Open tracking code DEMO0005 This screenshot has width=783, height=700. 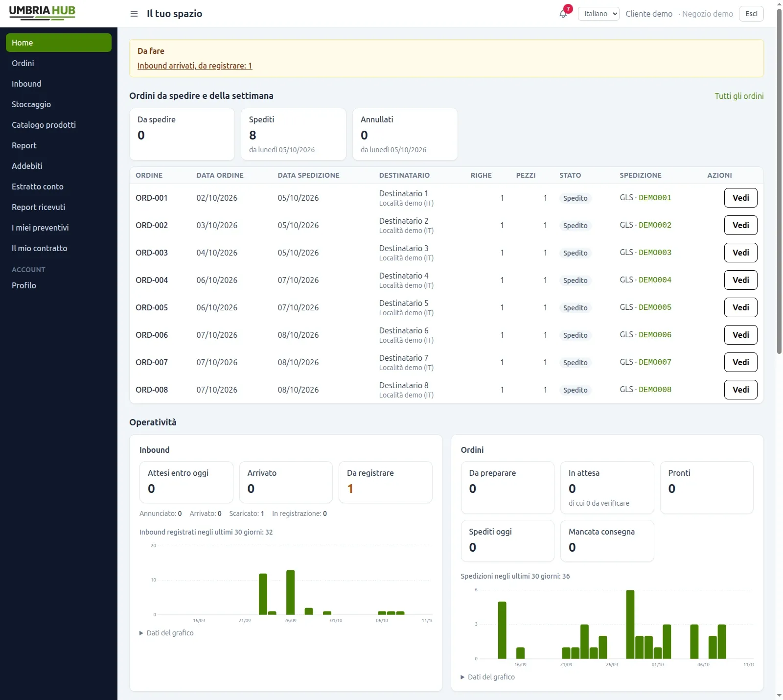(655, 307)
